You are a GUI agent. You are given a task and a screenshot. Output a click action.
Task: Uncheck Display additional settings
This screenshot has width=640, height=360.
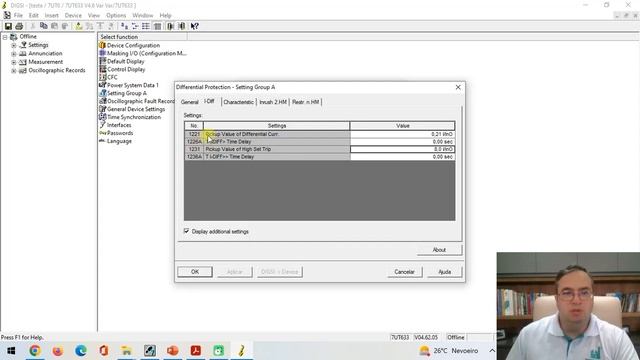(187, 231)
